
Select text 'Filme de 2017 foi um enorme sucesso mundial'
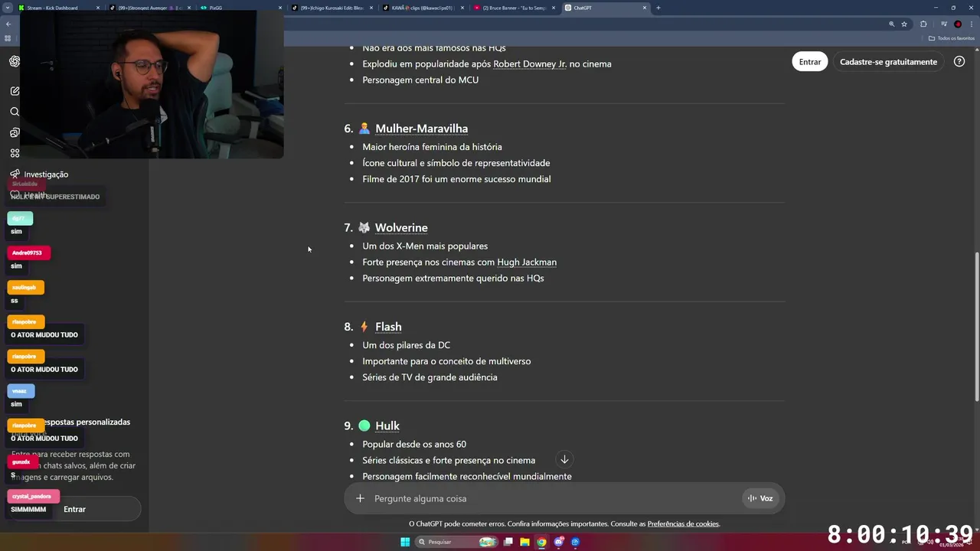coord(456,179)
